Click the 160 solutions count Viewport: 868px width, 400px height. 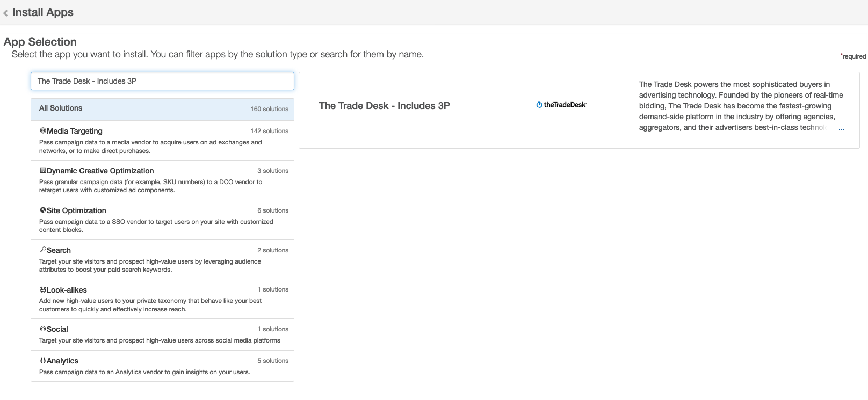[269, 109]
